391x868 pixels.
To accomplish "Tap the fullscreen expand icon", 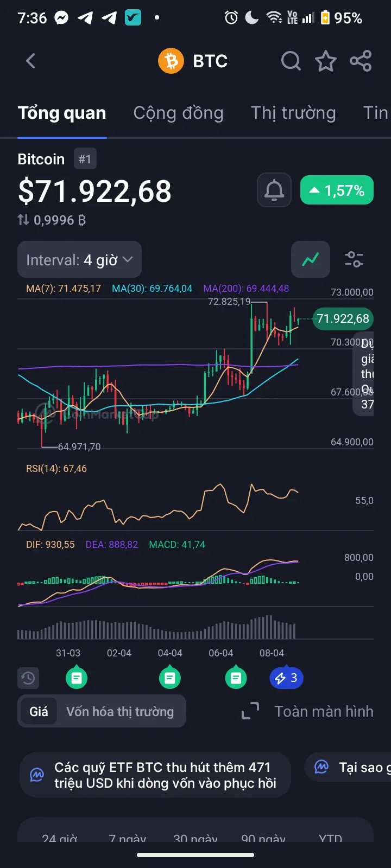I will (250, 711).
